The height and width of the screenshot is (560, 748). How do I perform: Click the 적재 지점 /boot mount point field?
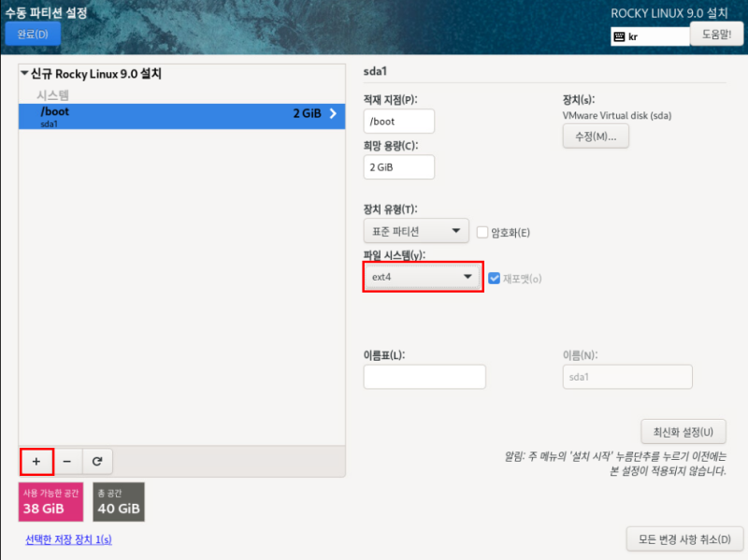pyautogui.click(x=399, y=122)
